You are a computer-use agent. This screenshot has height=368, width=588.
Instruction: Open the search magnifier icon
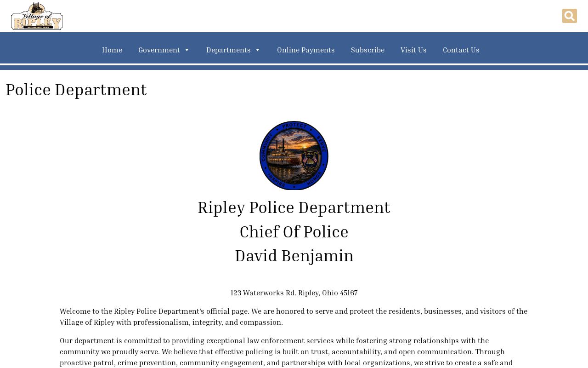(x=570, y=16)
